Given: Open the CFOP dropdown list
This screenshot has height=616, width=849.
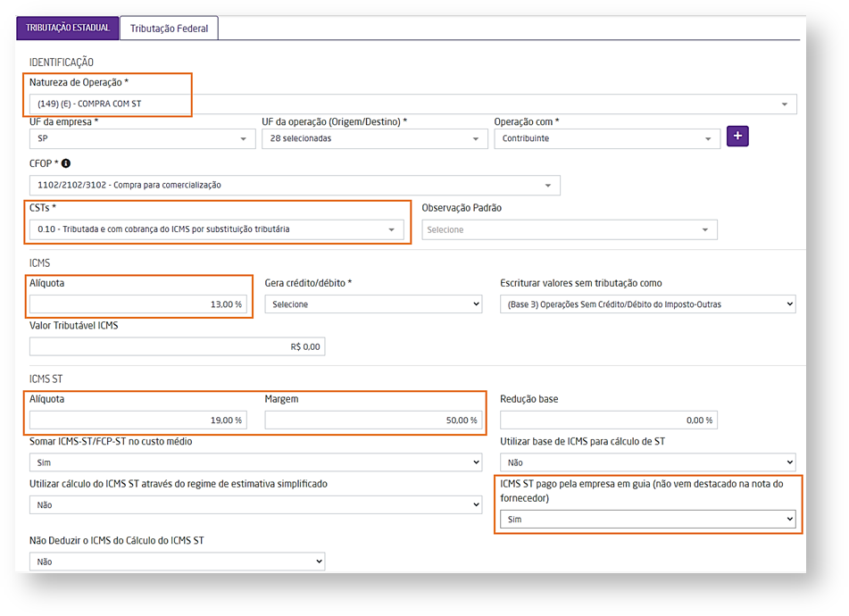Looking at the screenshot, I should 295,185.
